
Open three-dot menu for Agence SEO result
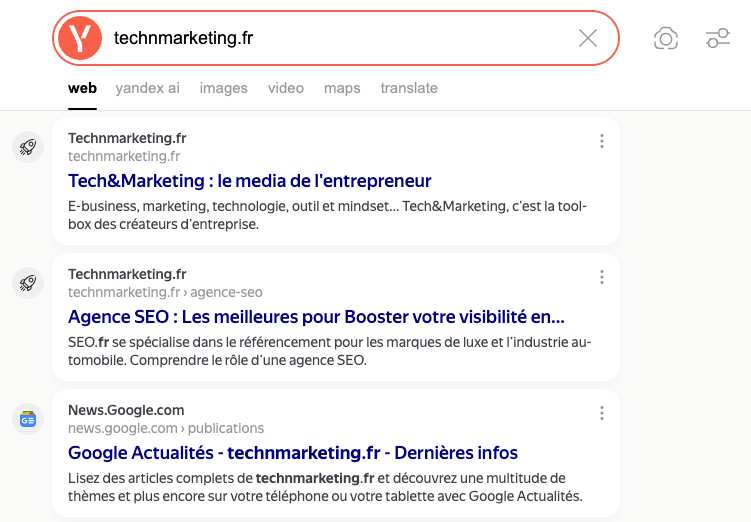602,277
